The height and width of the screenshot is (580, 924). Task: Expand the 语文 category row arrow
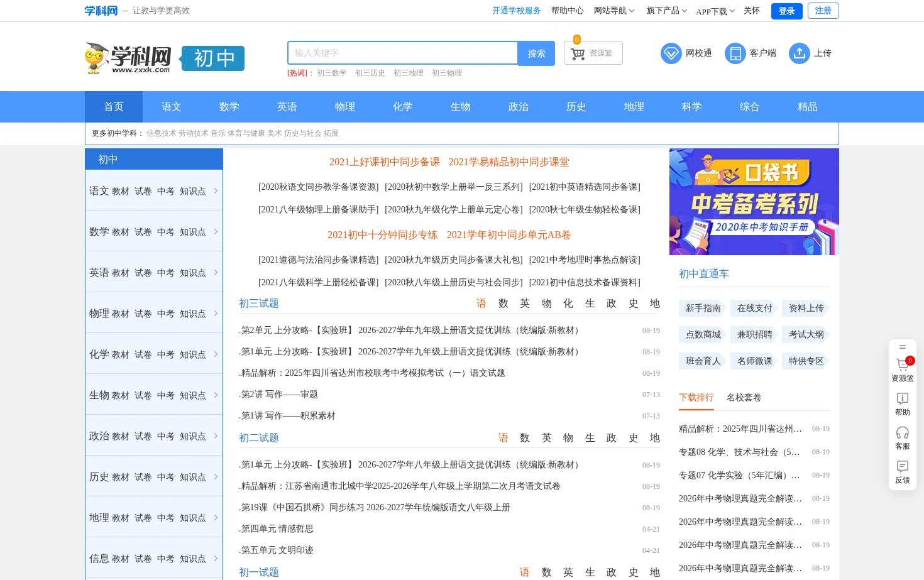point(216,190)
